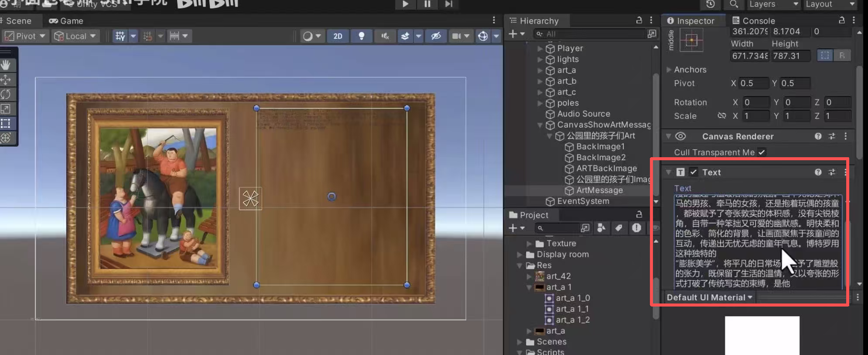
Task: Select the Rotate tool
Action: point(6,94)
